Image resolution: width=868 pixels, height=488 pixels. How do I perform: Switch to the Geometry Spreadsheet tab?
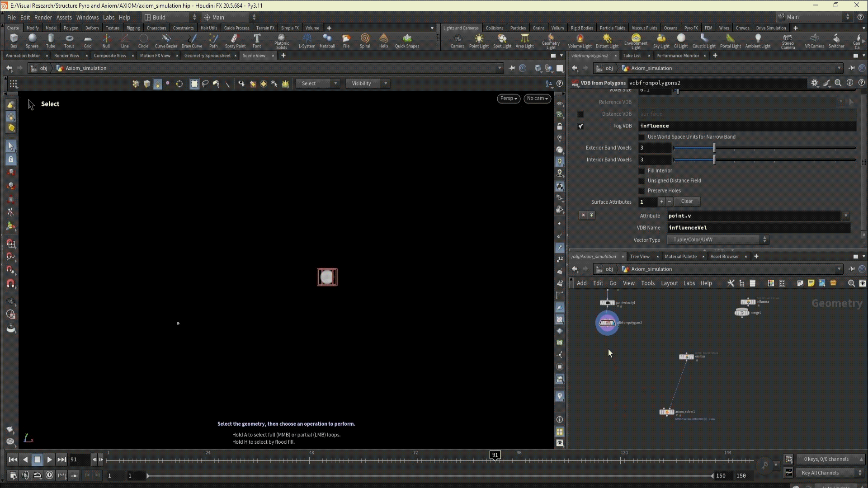tap(207, 56)
